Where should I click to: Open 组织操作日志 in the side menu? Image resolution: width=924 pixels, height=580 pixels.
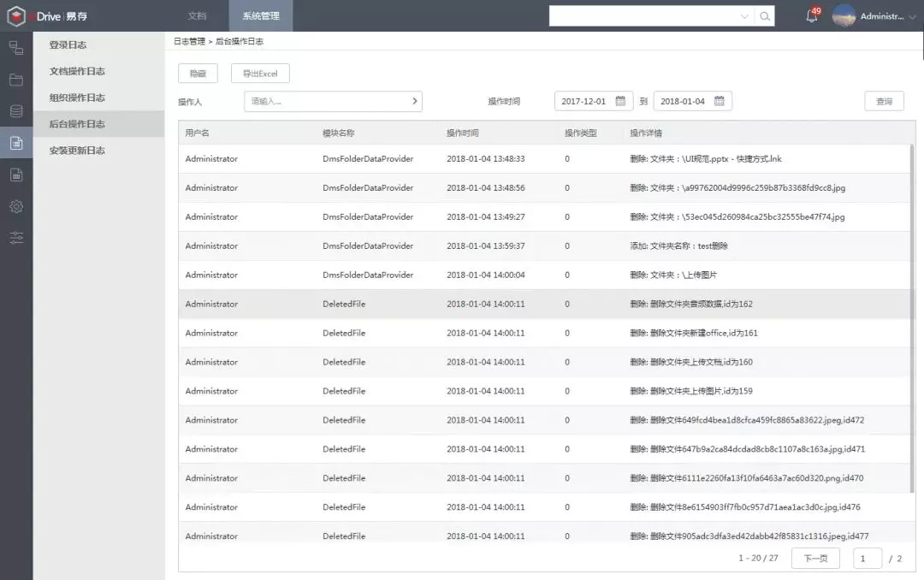tap(77, 98)
